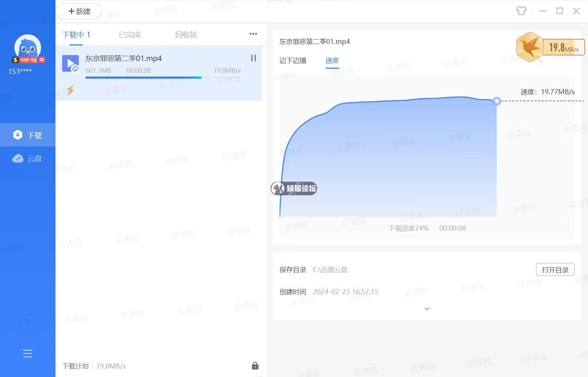588x377 pixels.
Task: Click the 19.8MB/s speed boost badge
Action: (550, 47)
